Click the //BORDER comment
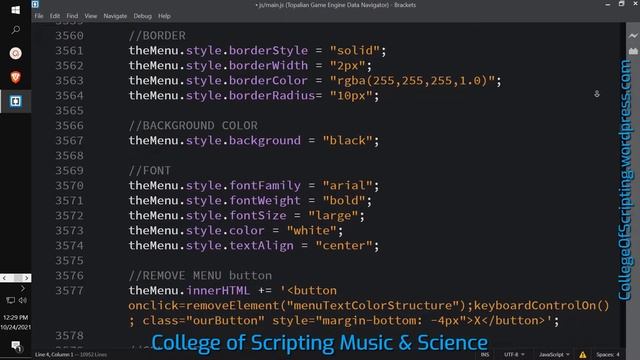640x360 pixels. click(157, 36)
